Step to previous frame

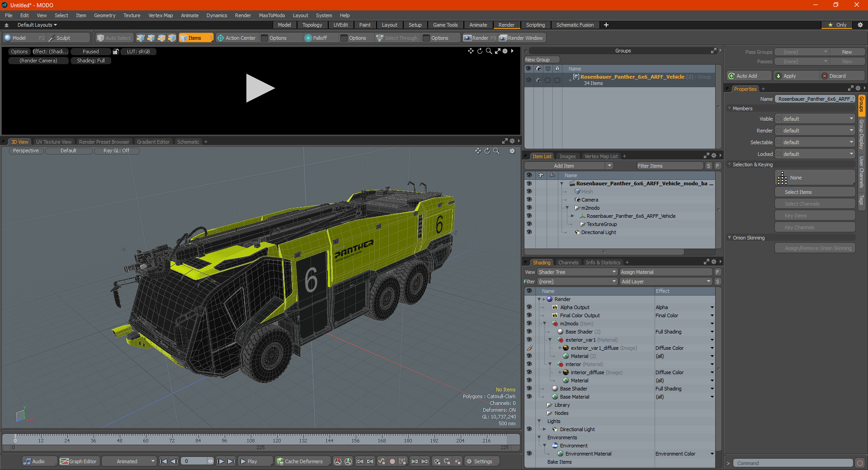[x=174, y=461]
